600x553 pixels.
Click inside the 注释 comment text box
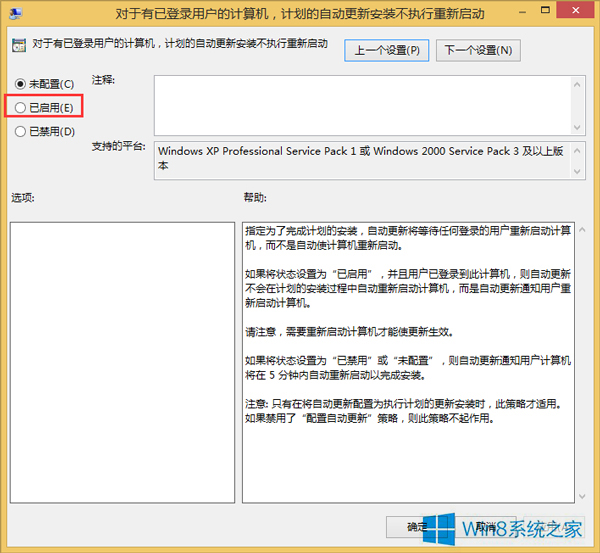[x=362, y=105]
